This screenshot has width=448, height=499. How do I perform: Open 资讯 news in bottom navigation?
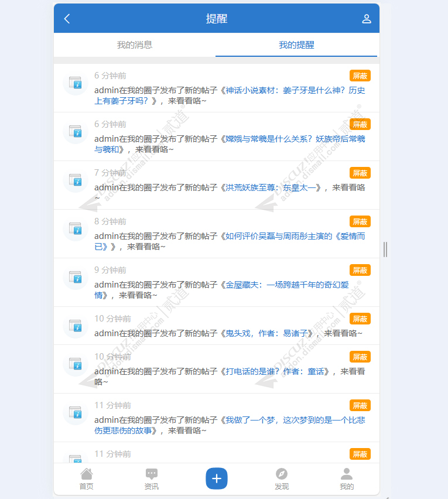[x=152, y=479]
